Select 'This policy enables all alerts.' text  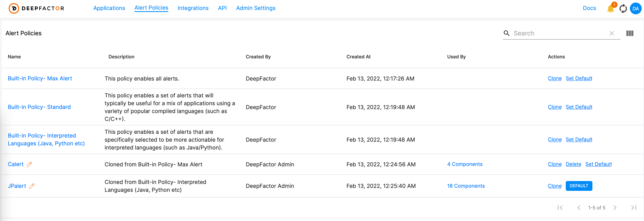(142, 79)
